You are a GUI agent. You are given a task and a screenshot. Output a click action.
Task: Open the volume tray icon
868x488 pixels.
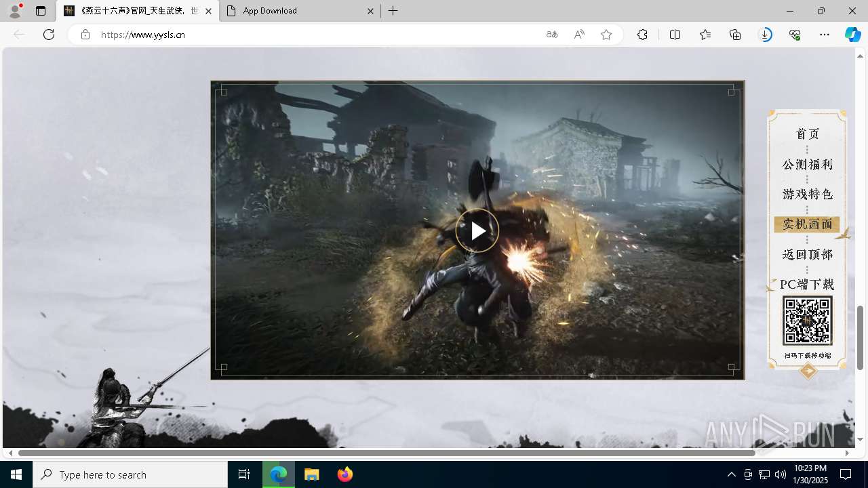coord(781,474)
